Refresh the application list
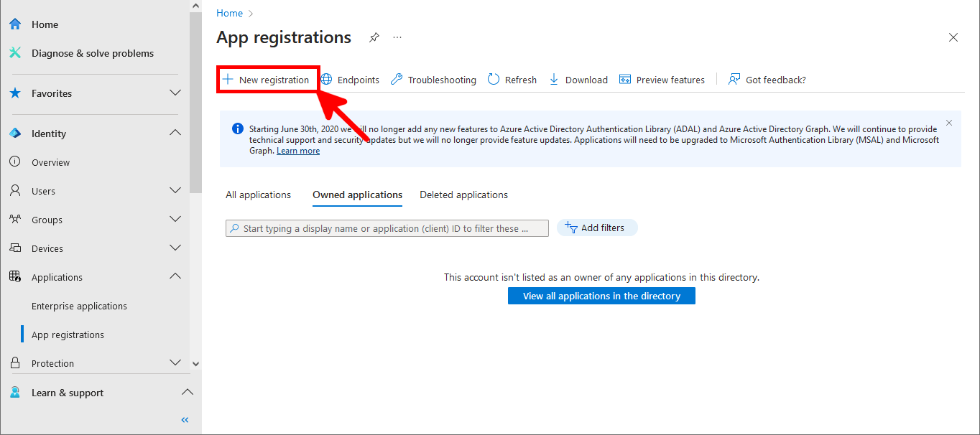 pyautogui.click(x=512, y=79)
